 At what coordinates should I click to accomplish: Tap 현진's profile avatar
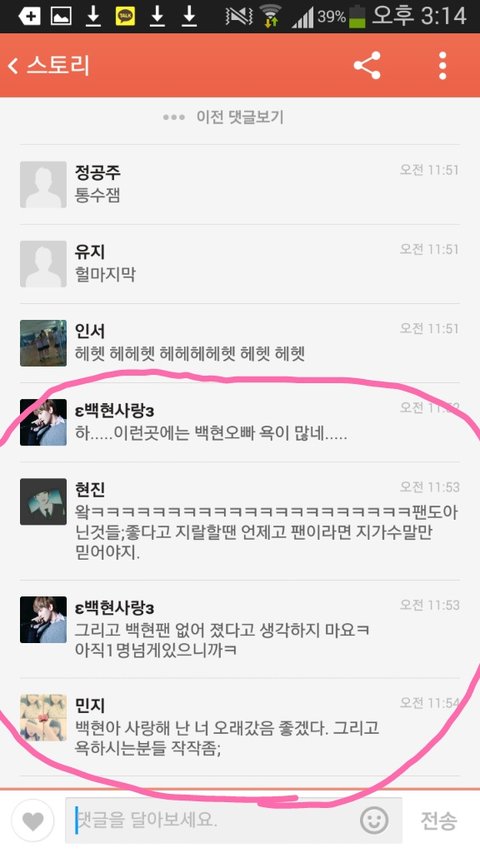tap(43, 502)
